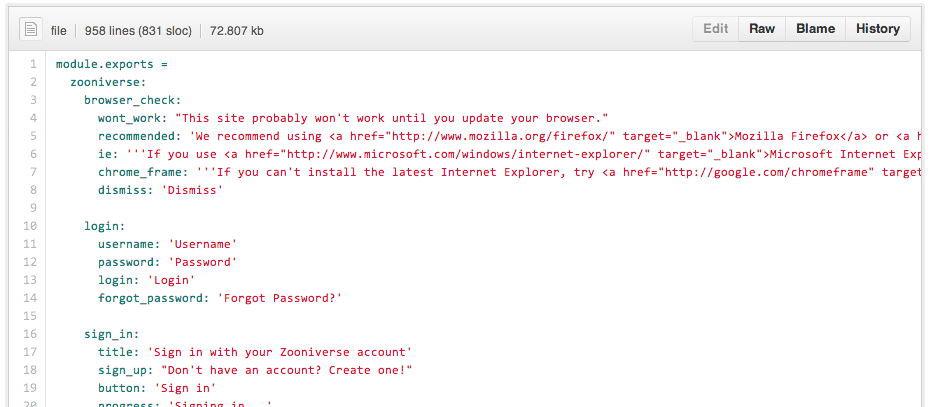Click the 'browser_check:' code line
The height and width of the screenshot is (407, 931).
click(132, 100)
